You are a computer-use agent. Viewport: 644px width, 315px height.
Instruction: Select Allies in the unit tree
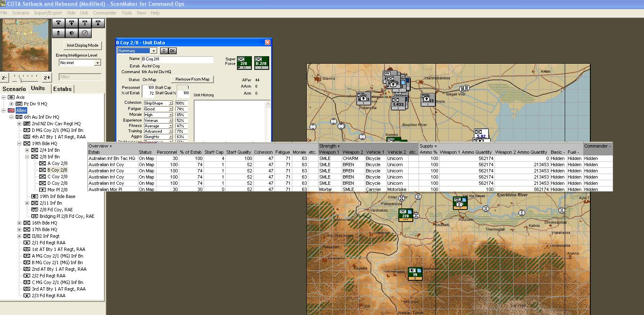21,110
